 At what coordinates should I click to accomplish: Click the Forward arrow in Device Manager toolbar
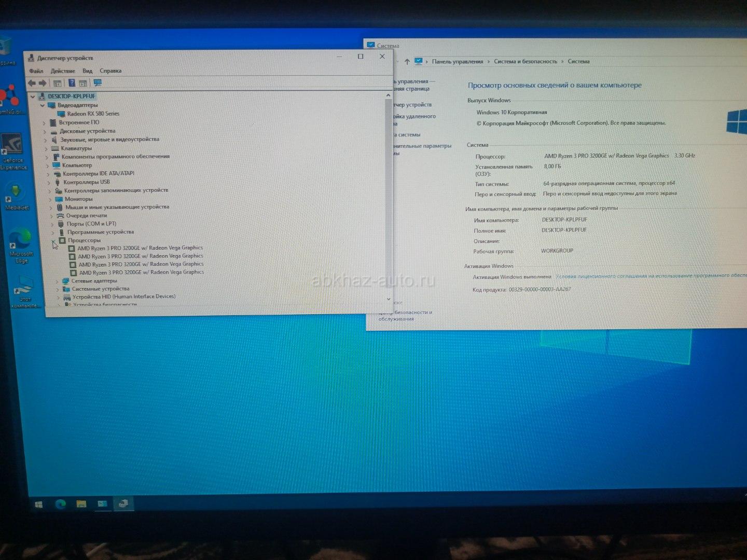tap(43, 83)
